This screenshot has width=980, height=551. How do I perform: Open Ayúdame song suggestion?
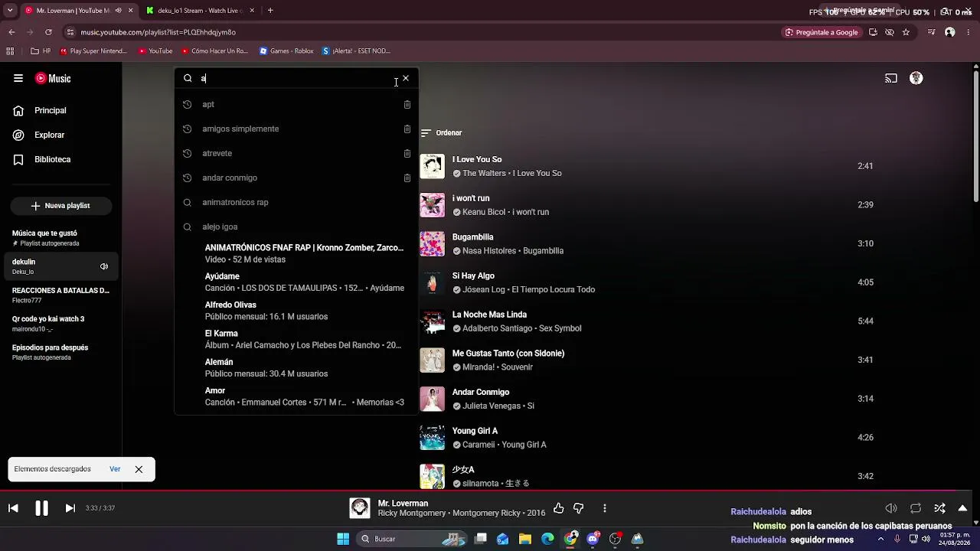click(296, 282)
